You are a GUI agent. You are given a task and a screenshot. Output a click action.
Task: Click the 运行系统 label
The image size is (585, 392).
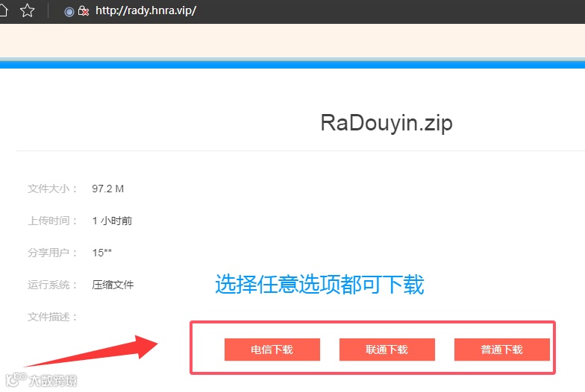coord(52,285)
